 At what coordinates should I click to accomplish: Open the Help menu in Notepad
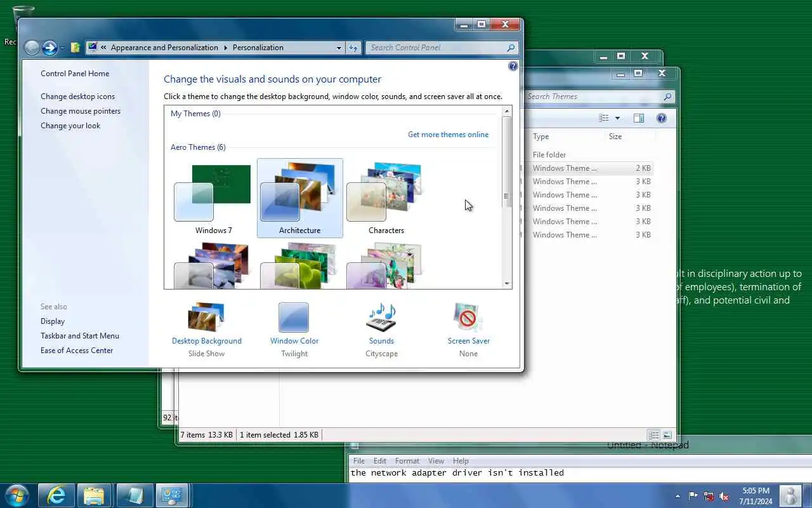coord(461,461)
